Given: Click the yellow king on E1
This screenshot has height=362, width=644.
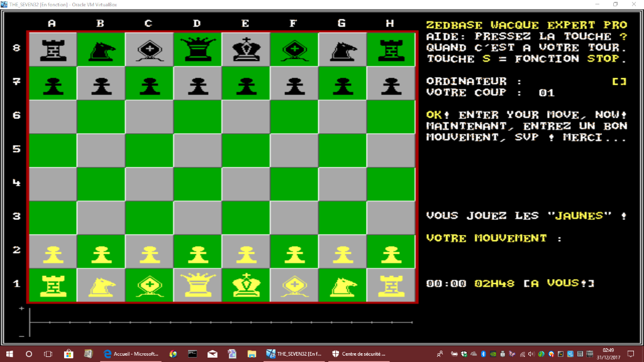Looking at the screenshot, I should tap(245, 285).
